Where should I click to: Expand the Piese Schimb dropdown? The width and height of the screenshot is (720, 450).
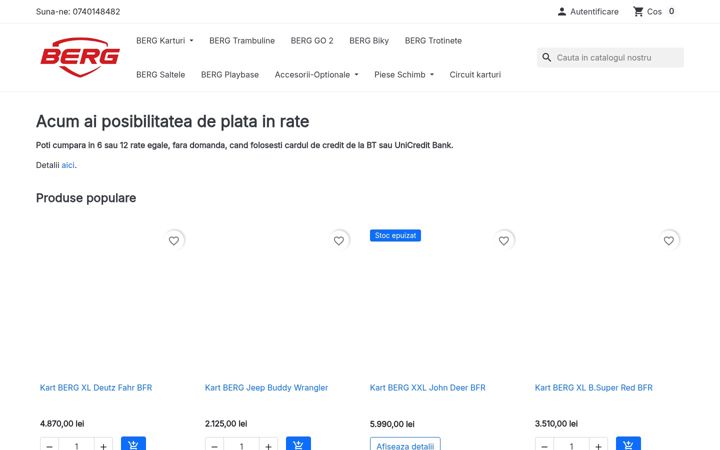[404, 74]
